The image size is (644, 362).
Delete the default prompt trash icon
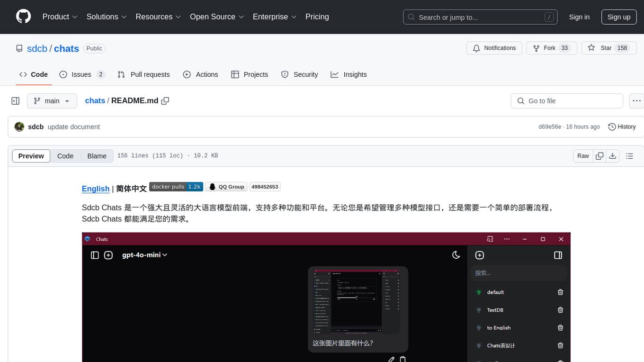tap(560, 292)
